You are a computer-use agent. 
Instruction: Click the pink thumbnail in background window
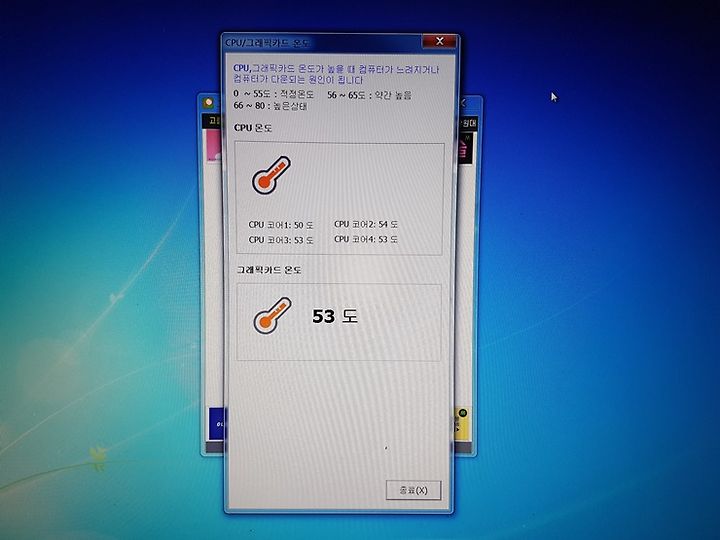pyautogui.click(x=214, y=146)
